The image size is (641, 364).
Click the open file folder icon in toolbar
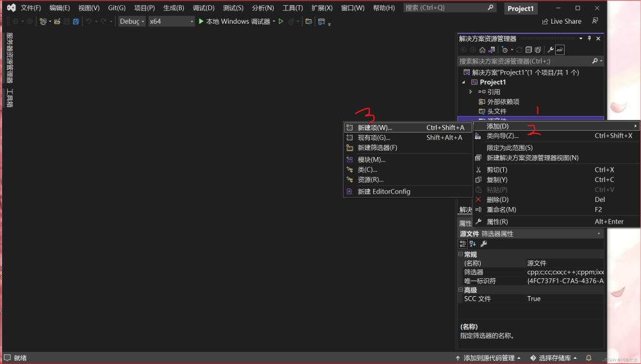pyautogui.click(x=57, y=21)
